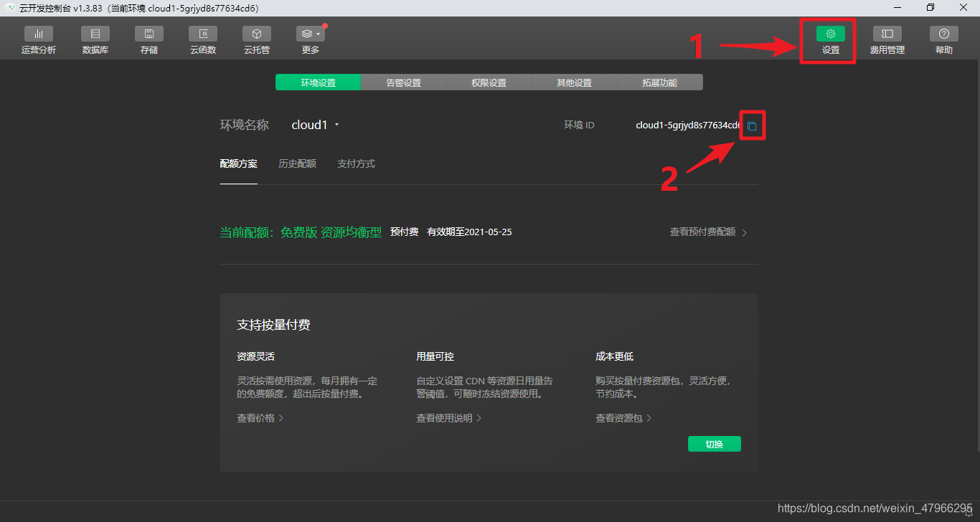Open the 查看使用说明 link

click(x=448, y=418)
